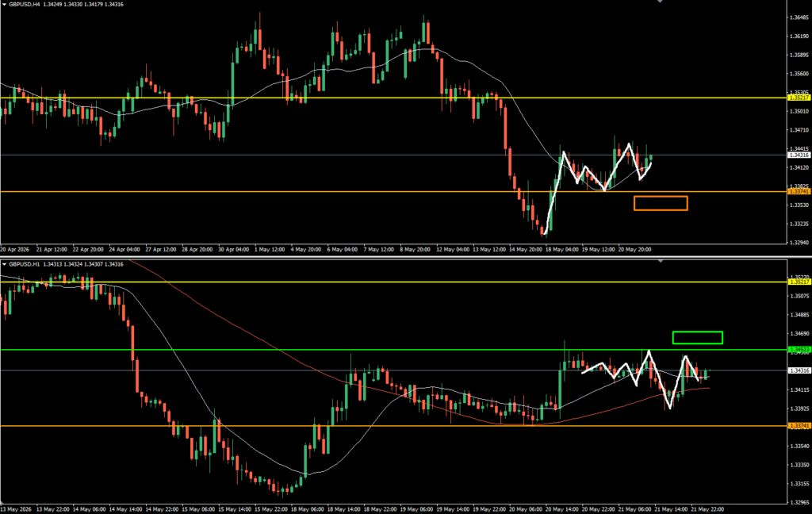Click the 6 May 04:00 time label
The width and height of the screenshot is (812, 514).
pos(342,250)
